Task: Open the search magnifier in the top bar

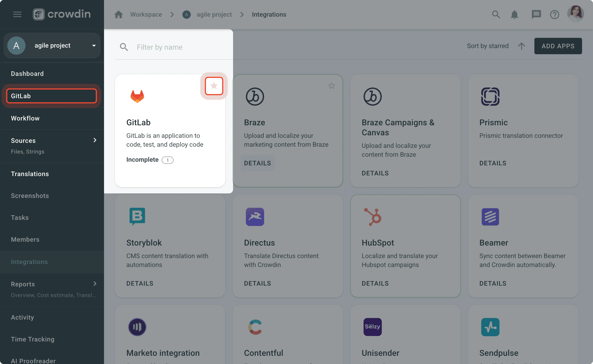Action: (496, 14)
